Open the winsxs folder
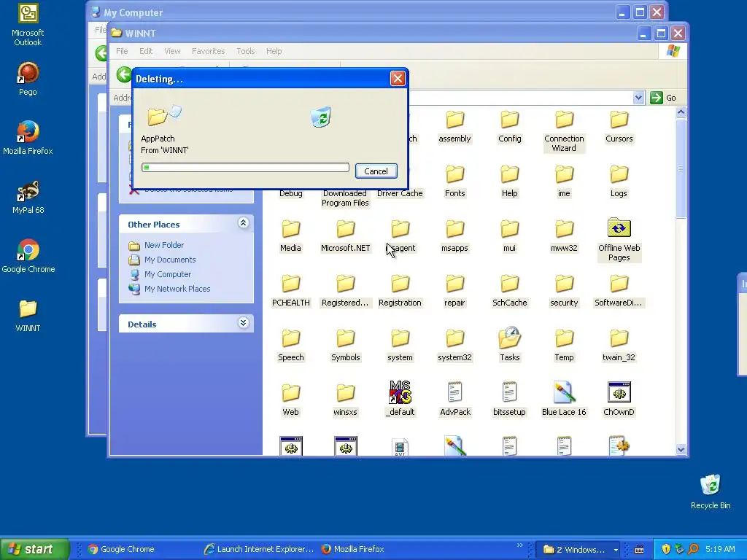This screenshot has height=560, width=747. point(345,400)
